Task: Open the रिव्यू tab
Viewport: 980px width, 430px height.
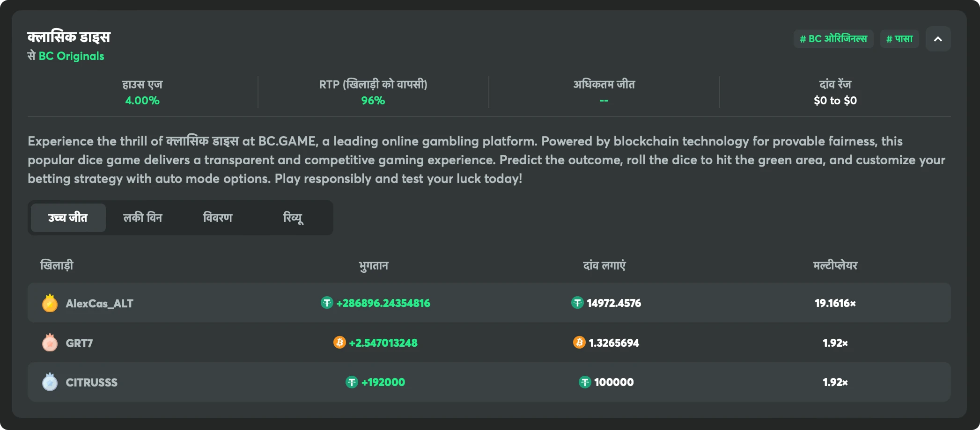Action: 293,218
